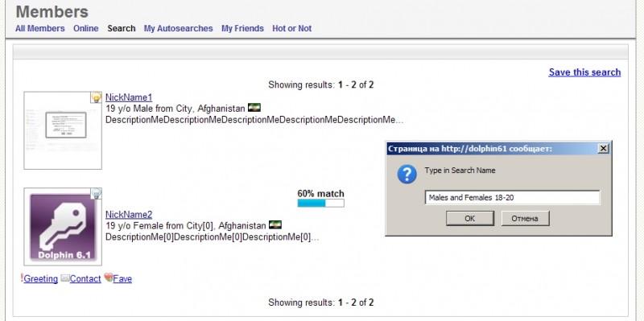This screenshot has height=321, width=644.
Task: Click the Afghanistan flag next to NickName1
Action: [x=254, y=108]
